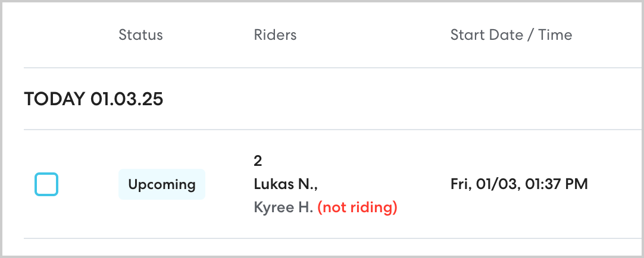Viewport: 644px width, 258px height.
Task: Click the Fri, 01/03, 01:37 PM start time
Action: [x=519, y=184]
